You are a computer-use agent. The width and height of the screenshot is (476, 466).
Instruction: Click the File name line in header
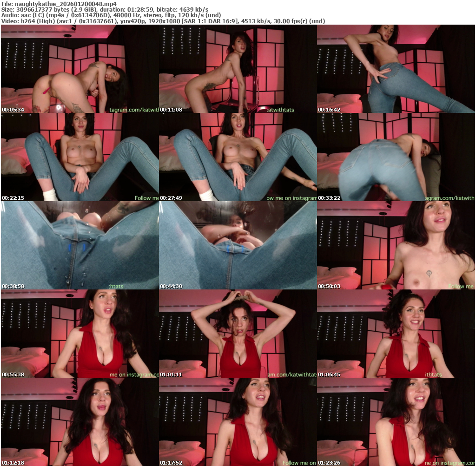pyautogui.click(x=59, y=4)
